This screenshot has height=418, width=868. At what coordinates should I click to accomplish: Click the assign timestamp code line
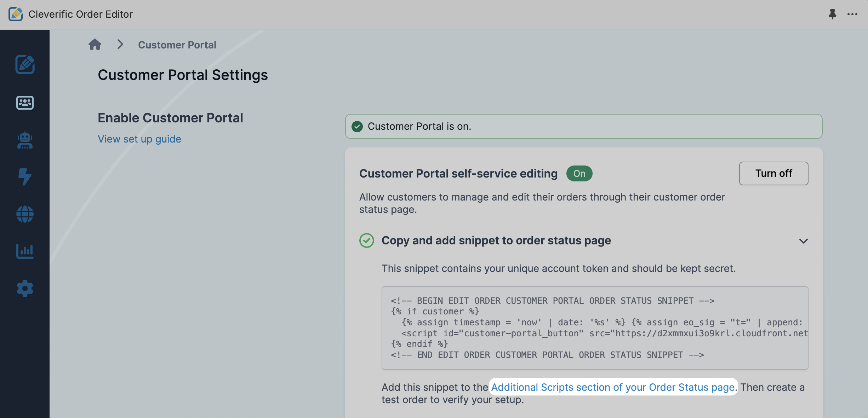tap(602, 323)
